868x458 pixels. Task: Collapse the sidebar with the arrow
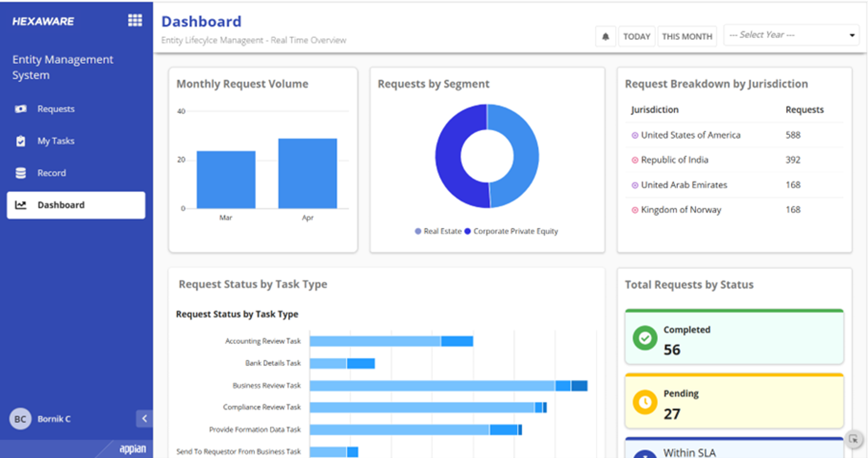click(x=144, y=419)
